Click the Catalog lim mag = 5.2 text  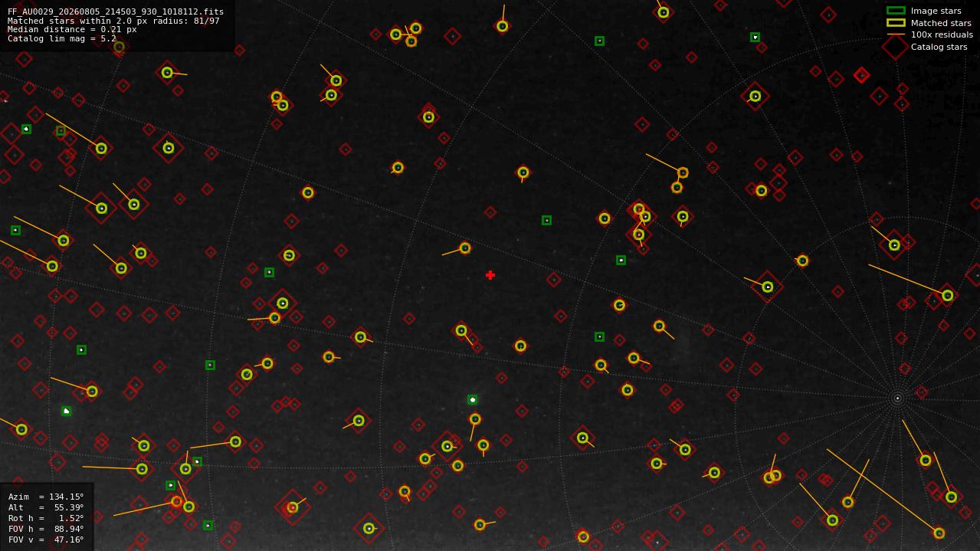[x=62, y=38]
